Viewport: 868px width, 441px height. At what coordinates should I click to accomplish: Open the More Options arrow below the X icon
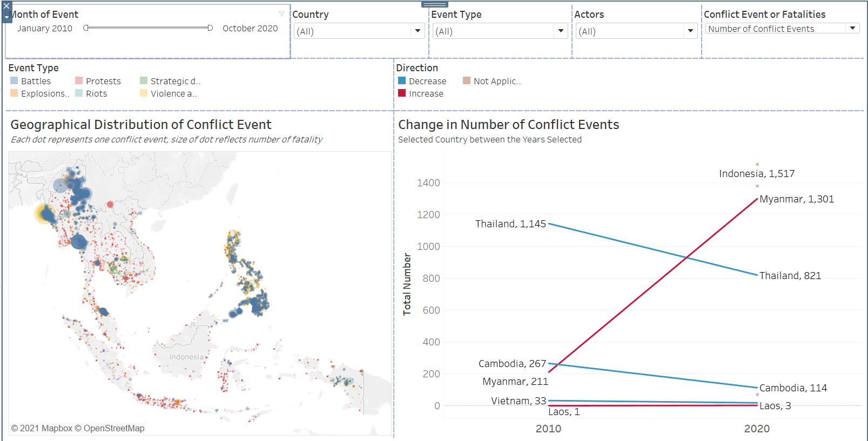[6, 17]
